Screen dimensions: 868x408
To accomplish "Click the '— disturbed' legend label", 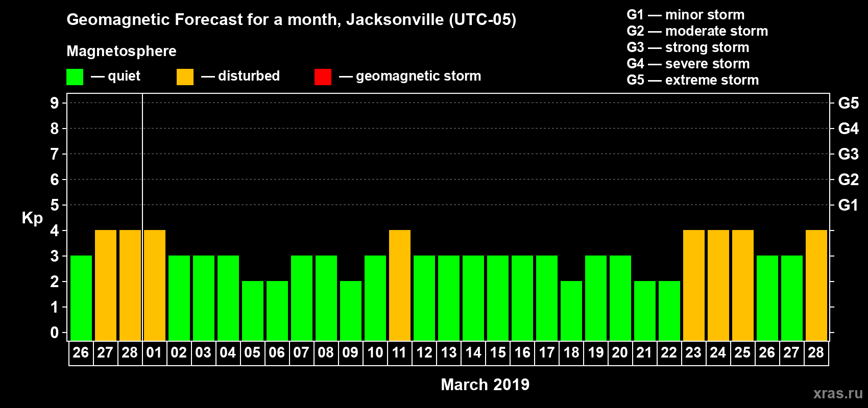I will [240, 76].
